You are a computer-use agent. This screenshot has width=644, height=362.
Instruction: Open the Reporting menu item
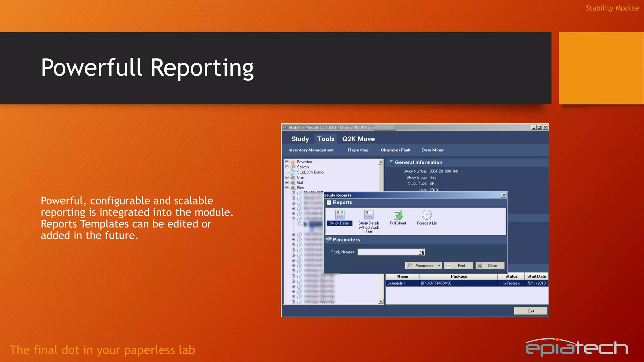click(x=358, y=150)
